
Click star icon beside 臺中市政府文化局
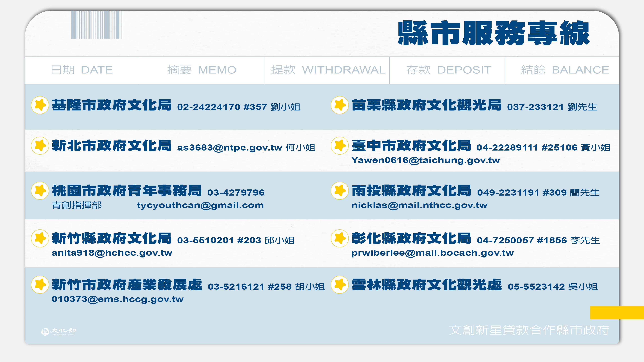(x=339, y=146)
